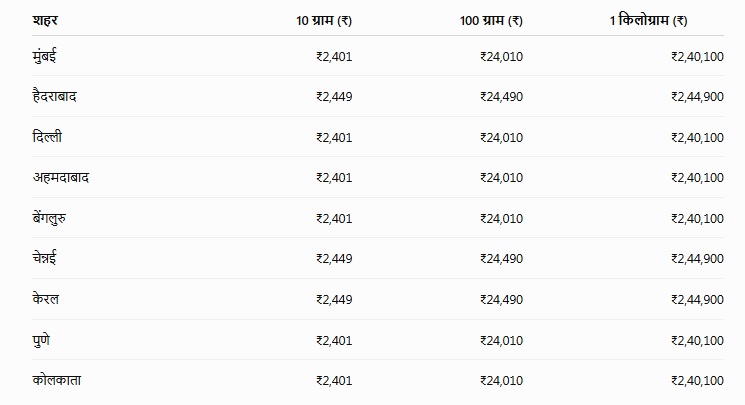Click हैदराबाद 100 gram price ₹24,490
The height and width of the screenshot is (405, 745).
501,97
